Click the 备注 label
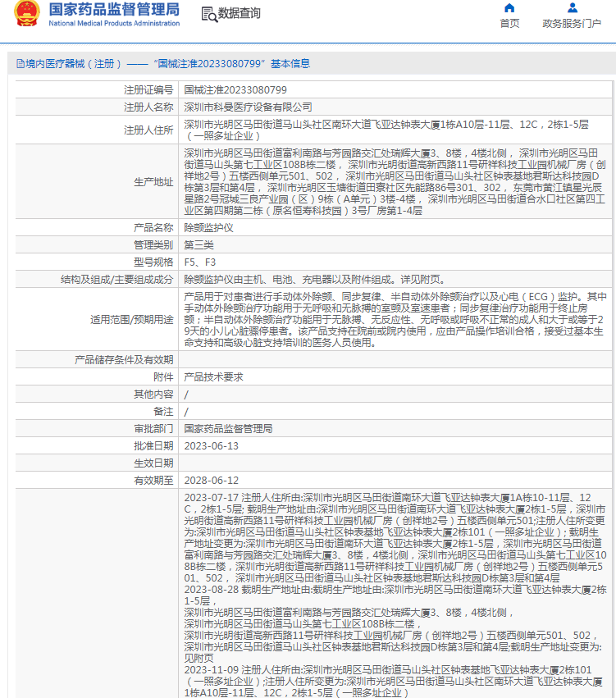Screen dimensions: 616x698 [x=163, y=411]
